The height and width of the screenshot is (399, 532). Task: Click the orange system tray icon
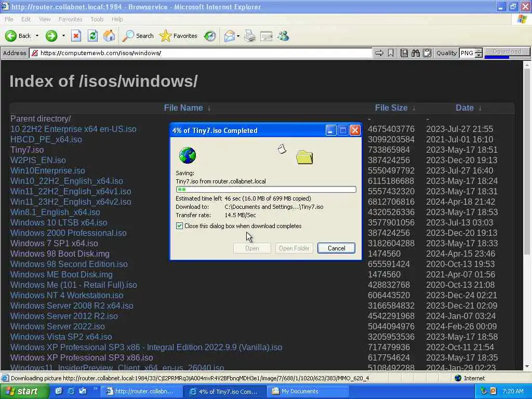click(494, 391)
